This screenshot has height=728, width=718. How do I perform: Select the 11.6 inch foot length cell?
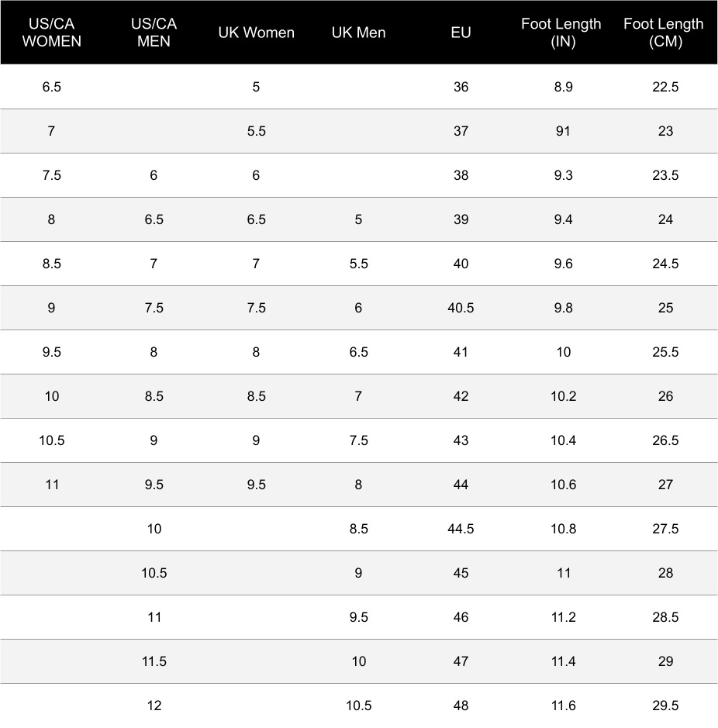click(563, 706)
